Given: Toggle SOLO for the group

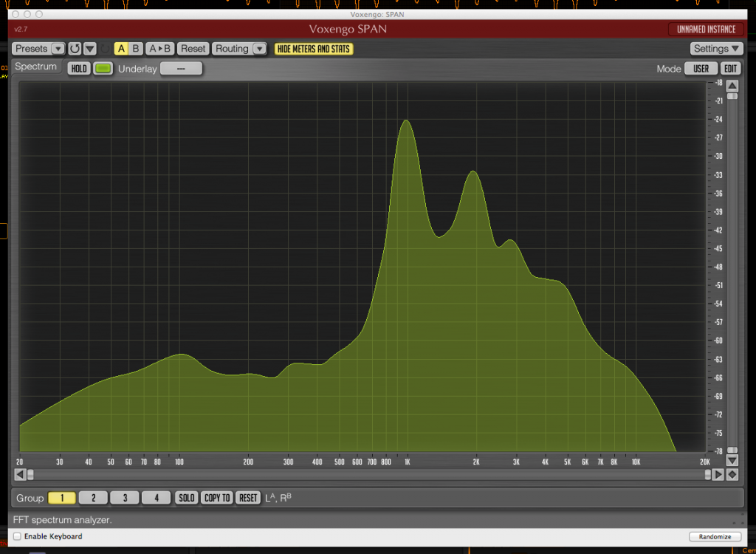Looking at the screenshot, I should click(187, 498).
